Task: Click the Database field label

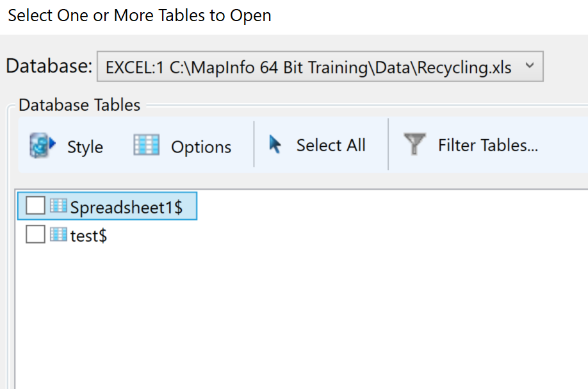Action: [x=49, y=66]
